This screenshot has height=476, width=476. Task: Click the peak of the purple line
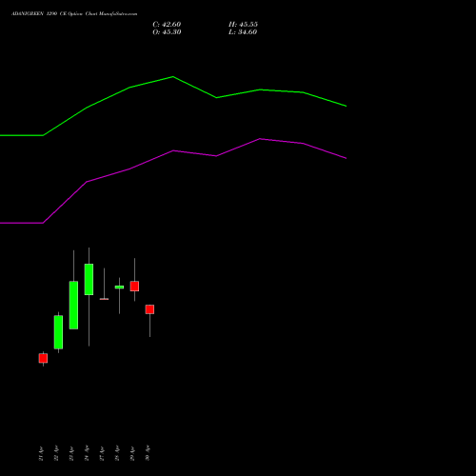[x=260, y=139]
